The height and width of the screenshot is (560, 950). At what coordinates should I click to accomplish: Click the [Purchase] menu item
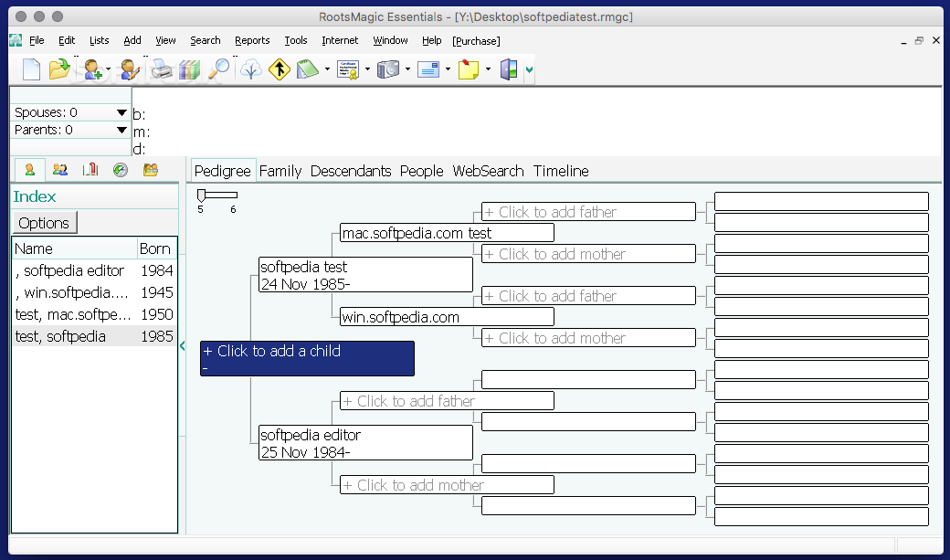tap(476, 41)
